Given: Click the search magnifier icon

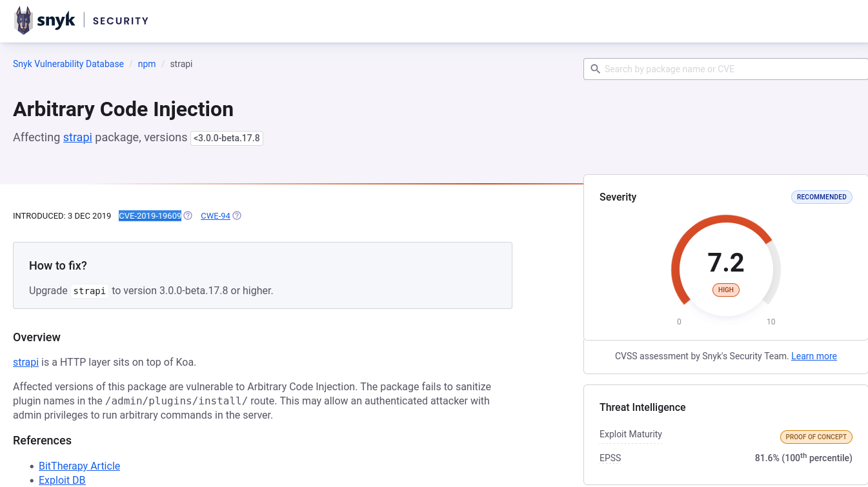Looking at the screenshot, I should pyautogui.click(x=595, y=69).
